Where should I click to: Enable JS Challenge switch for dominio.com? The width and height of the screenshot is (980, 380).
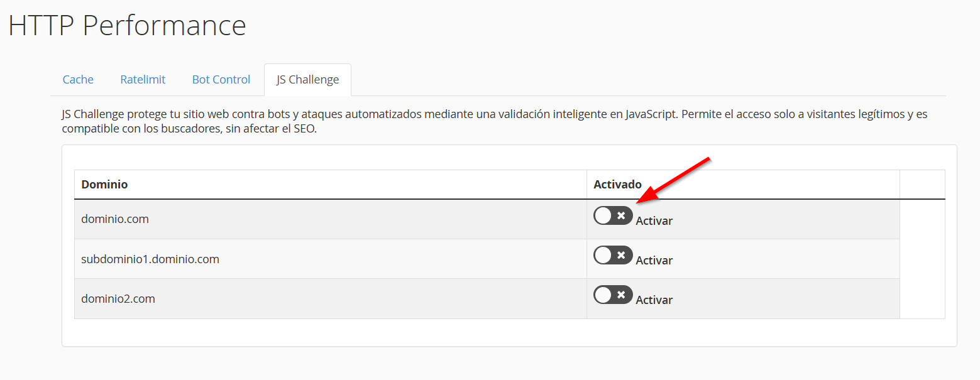pos(613,216)
